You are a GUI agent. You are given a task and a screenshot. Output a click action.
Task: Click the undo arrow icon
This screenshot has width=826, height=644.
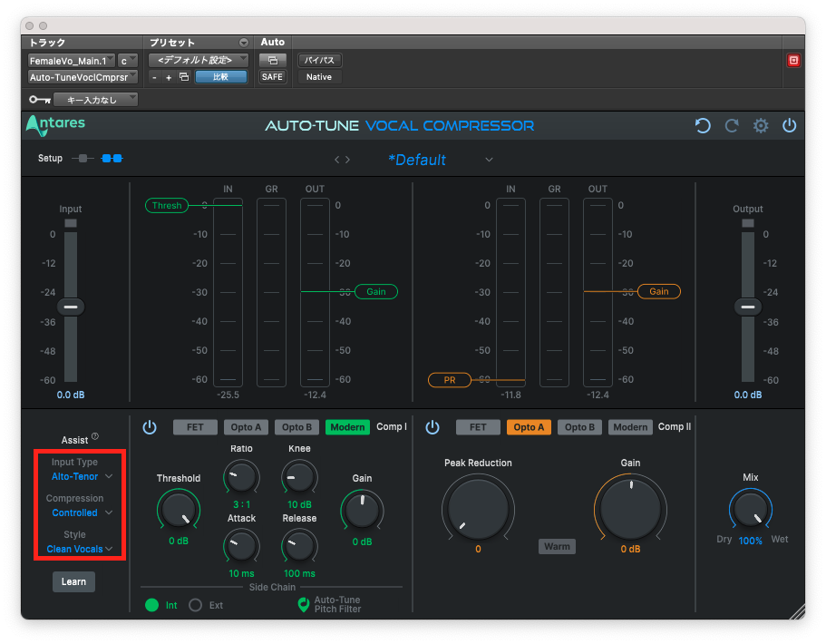(702, 126)
